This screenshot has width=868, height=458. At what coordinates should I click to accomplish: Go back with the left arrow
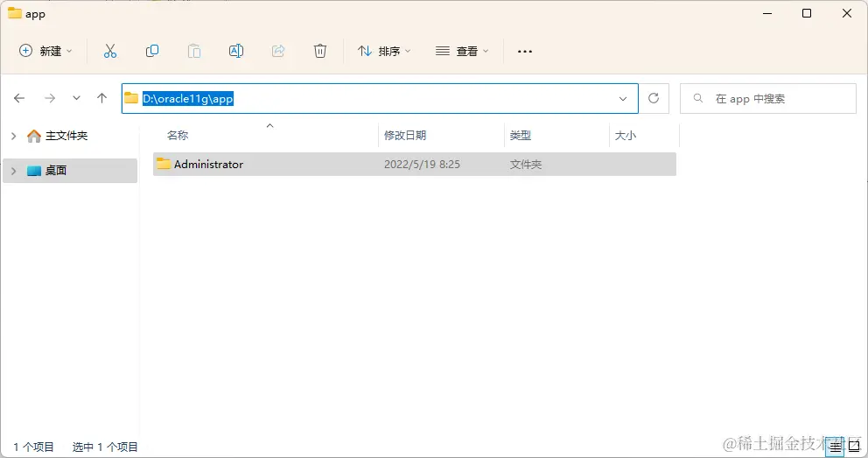click(19, 99)
